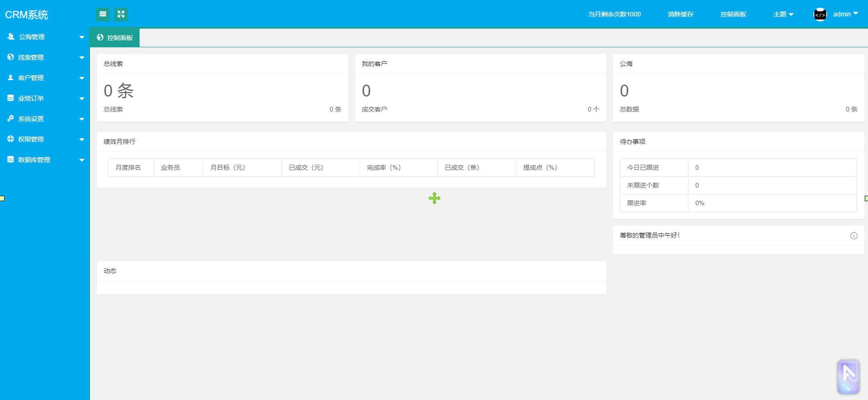Open 公海管理 in the sidebar
This screenshot has height=400, width=868.
[45, 37]
